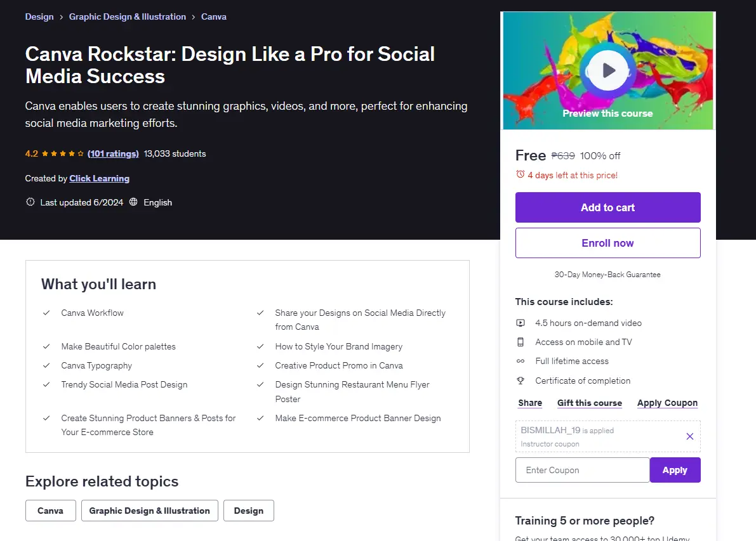Screen dimensions: 756x541
Task: Click the '4.2' rating number
Action: click(x=31, y=153)
